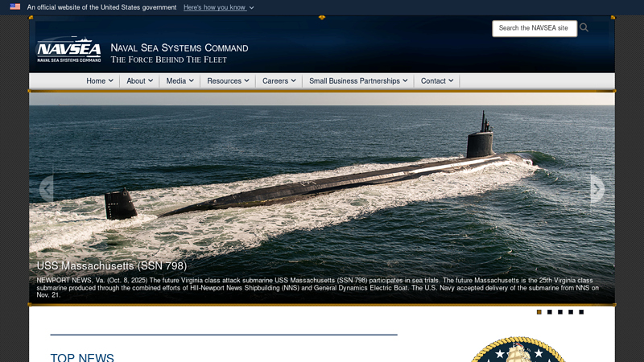
Task: Focus the Search the NAVSEA site field
Action: tap(535, 28)
